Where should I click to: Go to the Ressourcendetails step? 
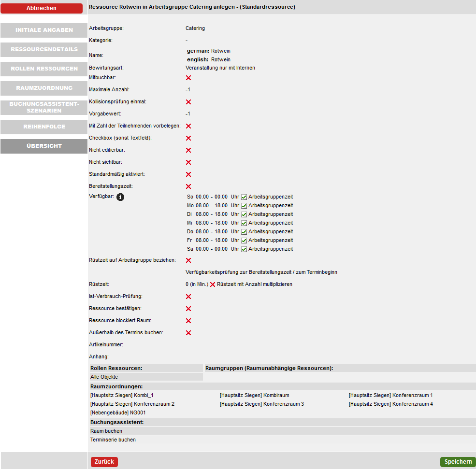tap(44, 49)
